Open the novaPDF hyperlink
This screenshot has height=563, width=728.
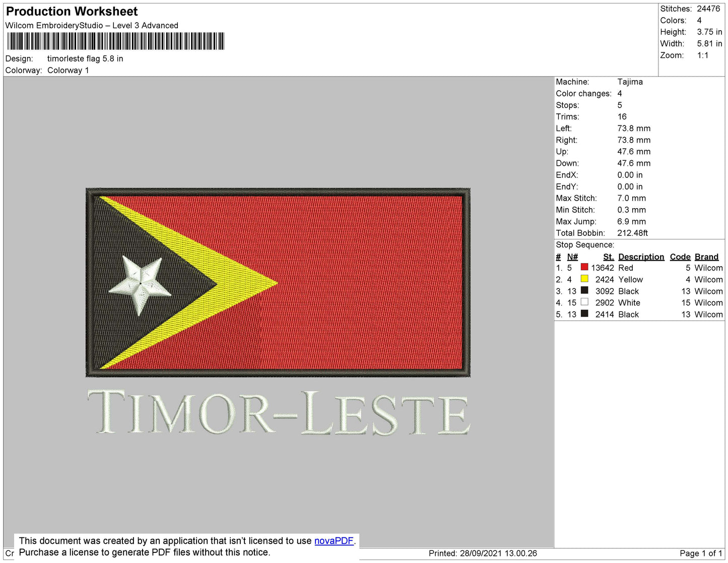(x=334, y=541)
